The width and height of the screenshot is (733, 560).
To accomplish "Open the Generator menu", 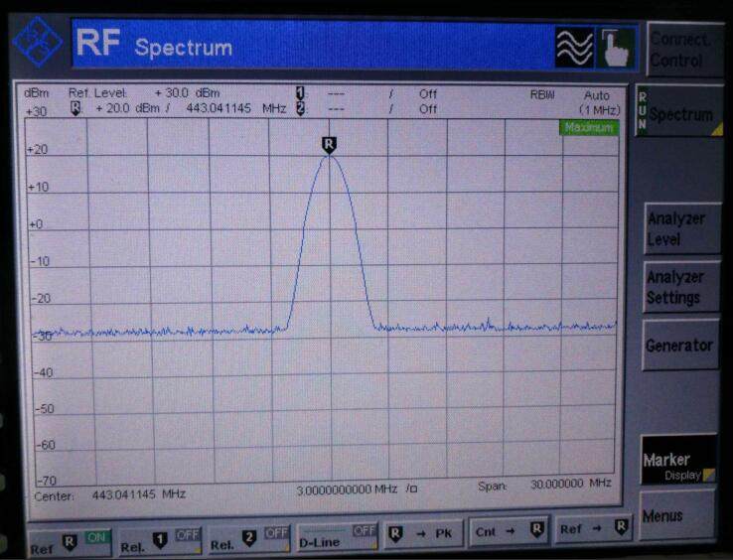I will (680, 345).
